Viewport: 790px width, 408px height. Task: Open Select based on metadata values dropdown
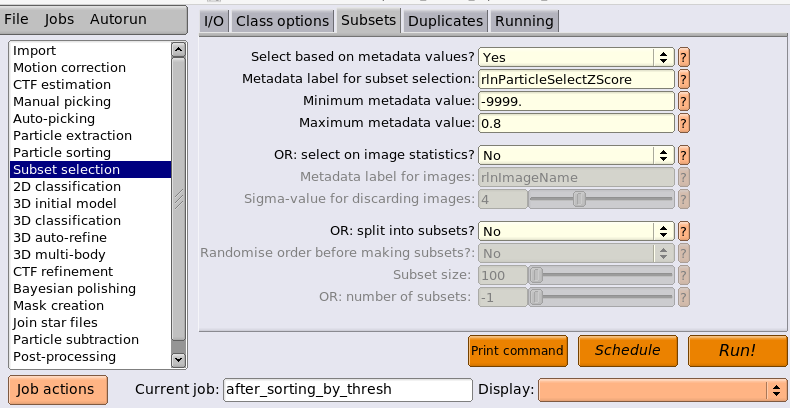576,57
